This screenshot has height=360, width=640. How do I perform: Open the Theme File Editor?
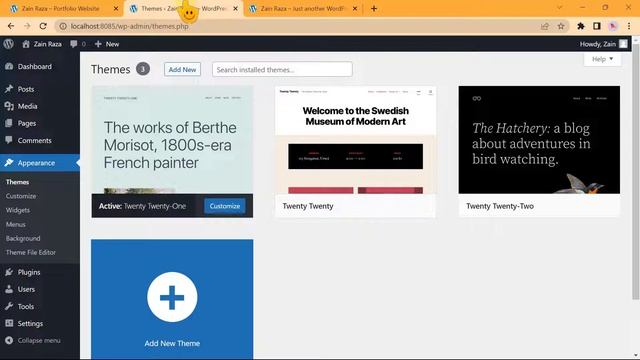(x=31, y=252)
